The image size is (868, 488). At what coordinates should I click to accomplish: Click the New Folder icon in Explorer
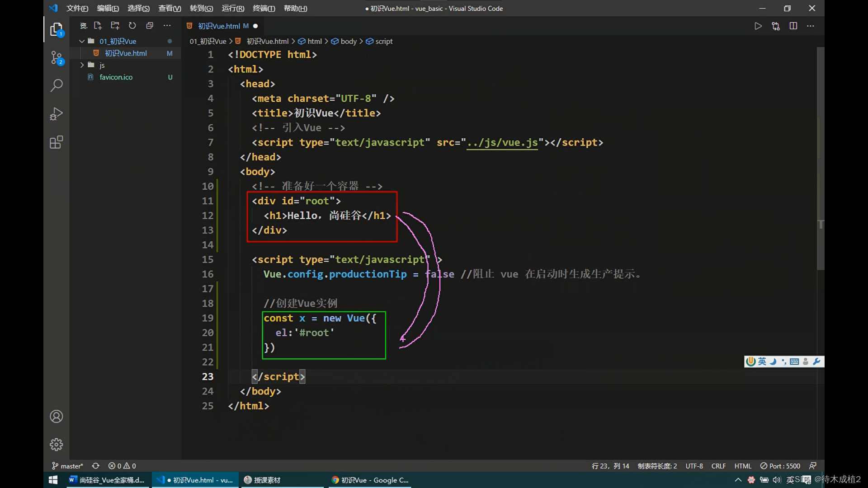(115, 26)
